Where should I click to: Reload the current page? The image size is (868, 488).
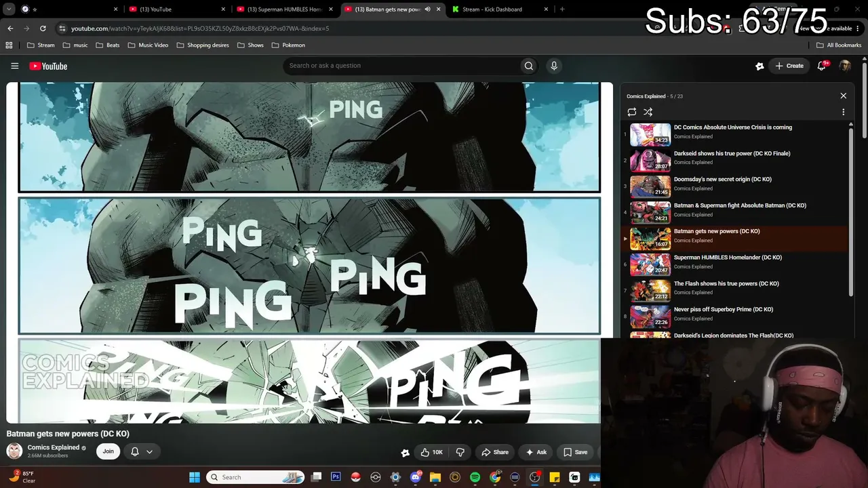coord(43,28)
